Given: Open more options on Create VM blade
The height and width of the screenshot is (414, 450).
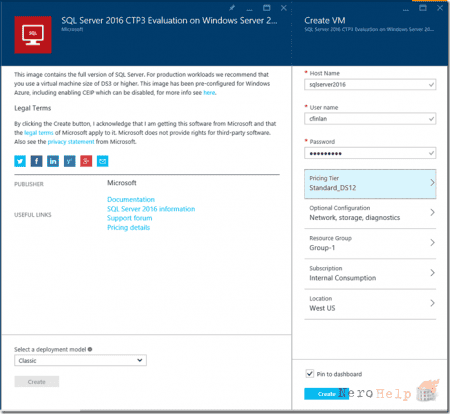Looking at the screenshot, I should [406, 9].
